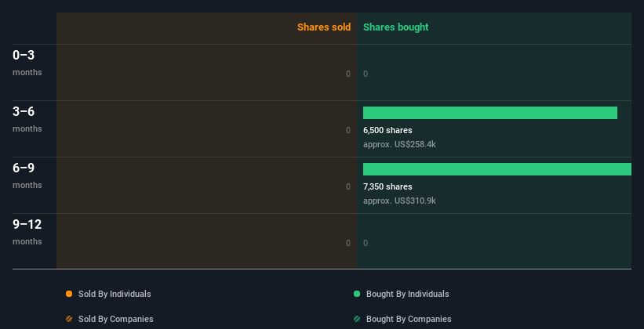Click the striped Sold By Companies legend icon

click(69, 319)
